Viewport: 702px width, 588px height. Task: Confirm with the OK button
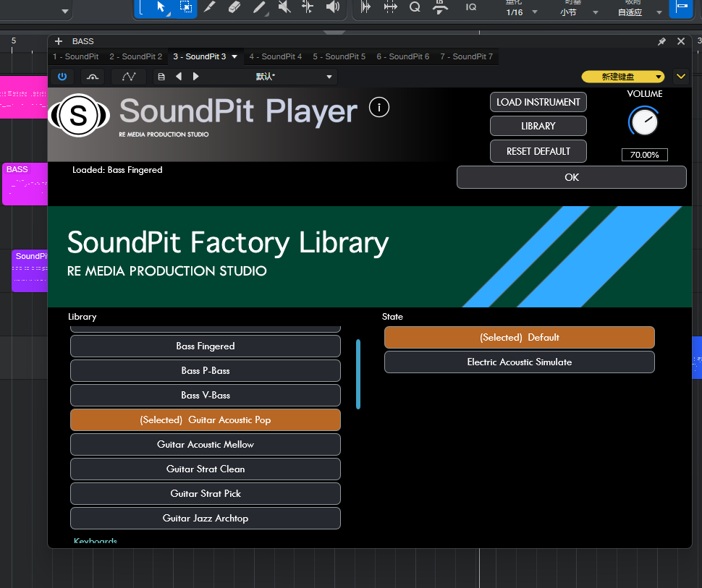tap(571, 177)
